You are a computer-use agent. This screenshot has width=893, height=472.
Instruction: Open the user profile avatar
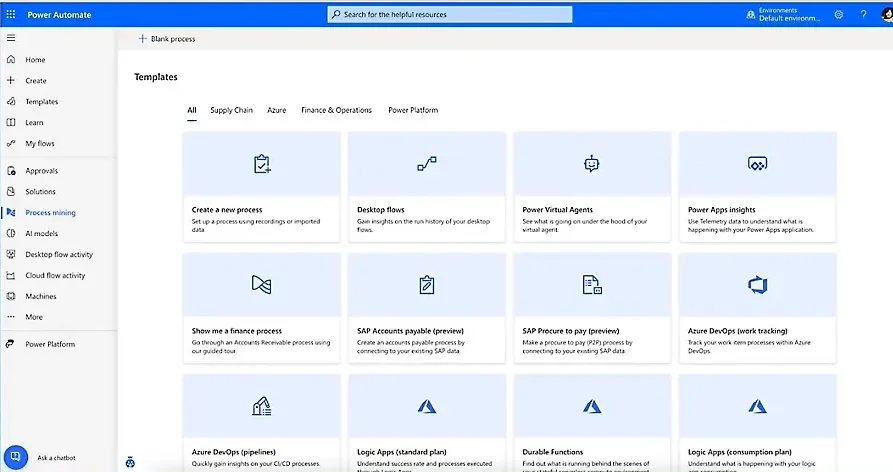pos(887,15)
